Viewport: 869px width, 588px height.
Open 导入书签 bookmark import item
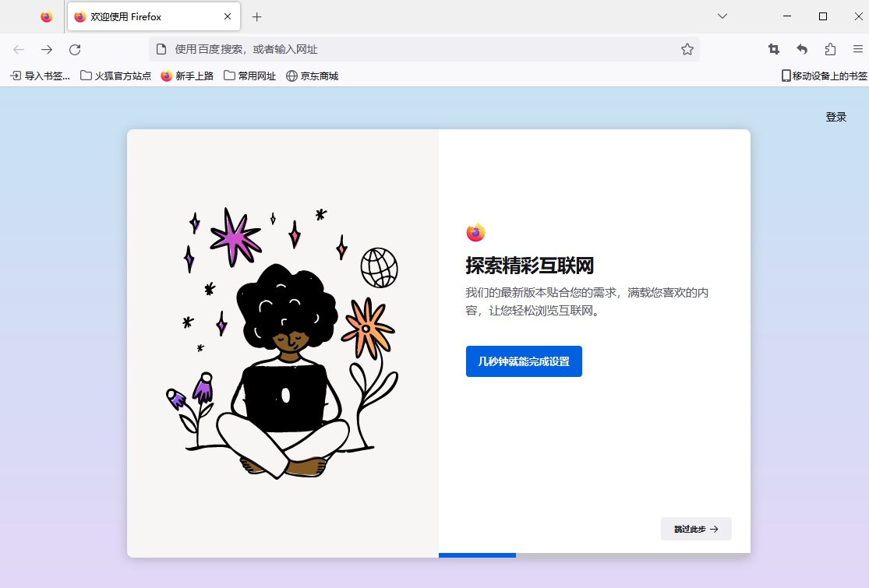(41, 76)
